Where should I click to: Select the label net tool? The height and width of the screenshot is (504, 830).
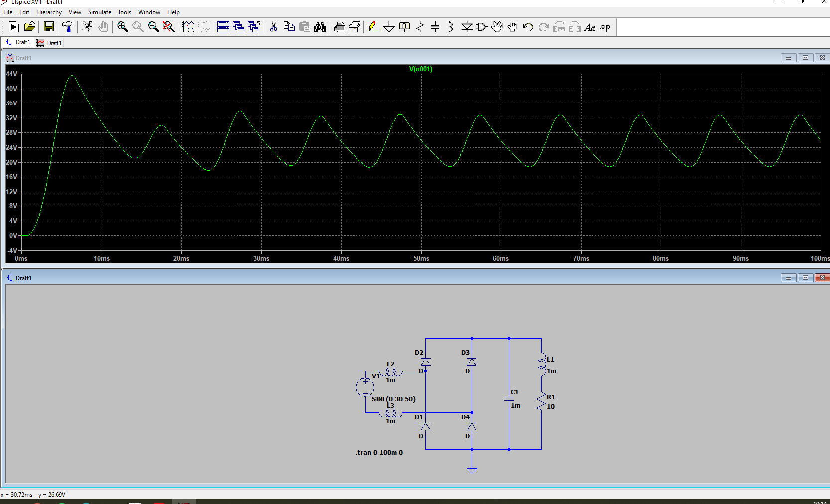405,27
